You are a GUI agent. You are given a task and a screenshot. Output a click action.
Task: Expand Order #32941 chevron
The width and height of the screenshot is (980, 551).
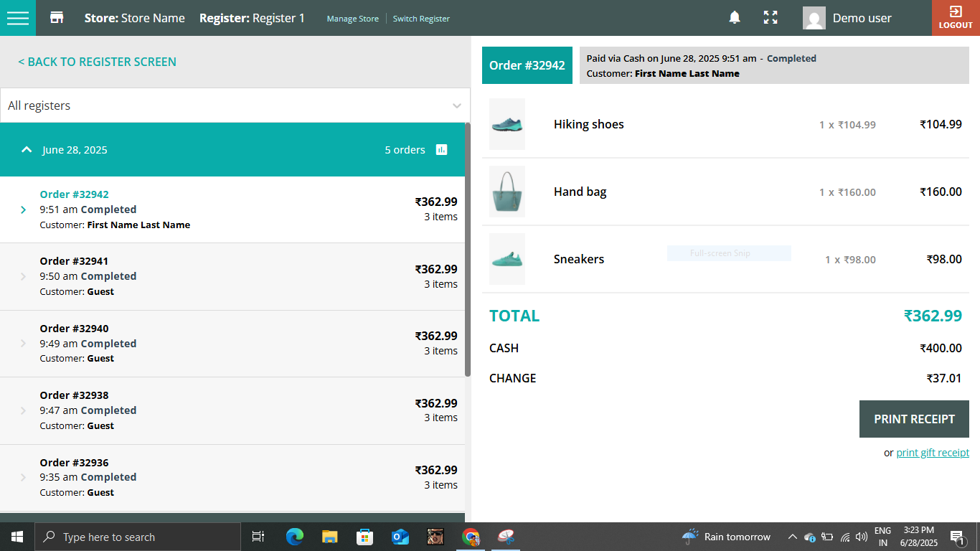[23, 277]
